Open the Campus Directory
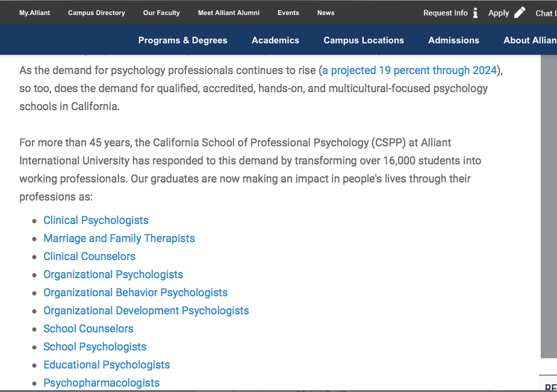Screen dimensions: 557x392 (x=96, y=13)
